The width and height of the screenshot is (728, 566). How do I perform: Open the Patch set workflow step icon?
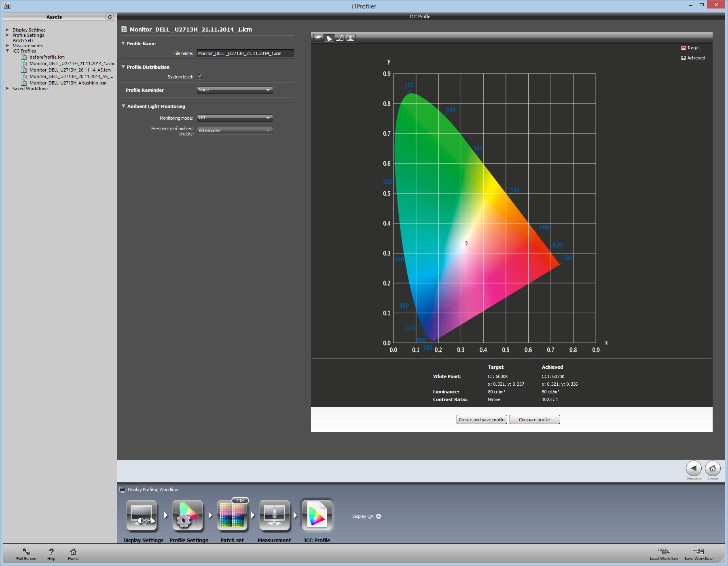[x=232, y=515]
